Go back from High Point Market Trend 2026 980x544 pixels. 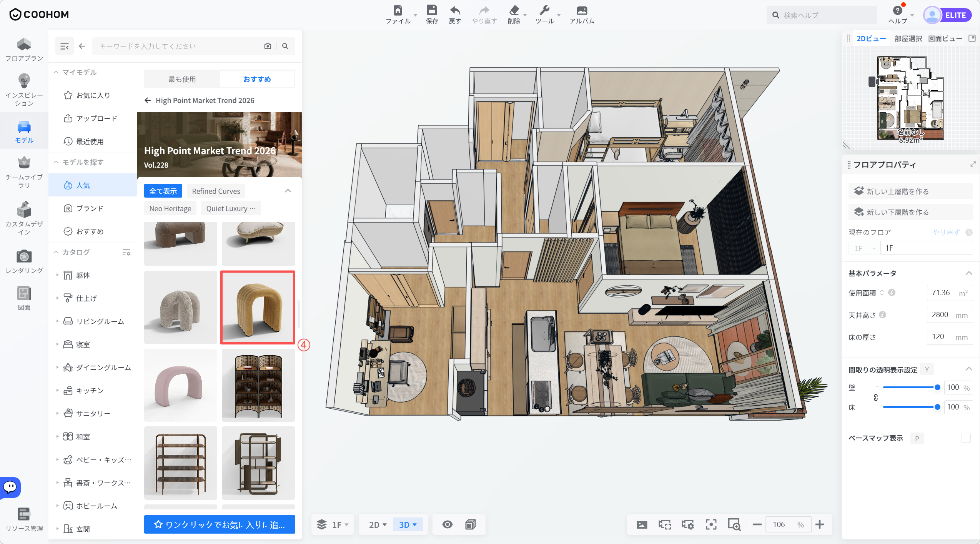[x=148, y=100]
